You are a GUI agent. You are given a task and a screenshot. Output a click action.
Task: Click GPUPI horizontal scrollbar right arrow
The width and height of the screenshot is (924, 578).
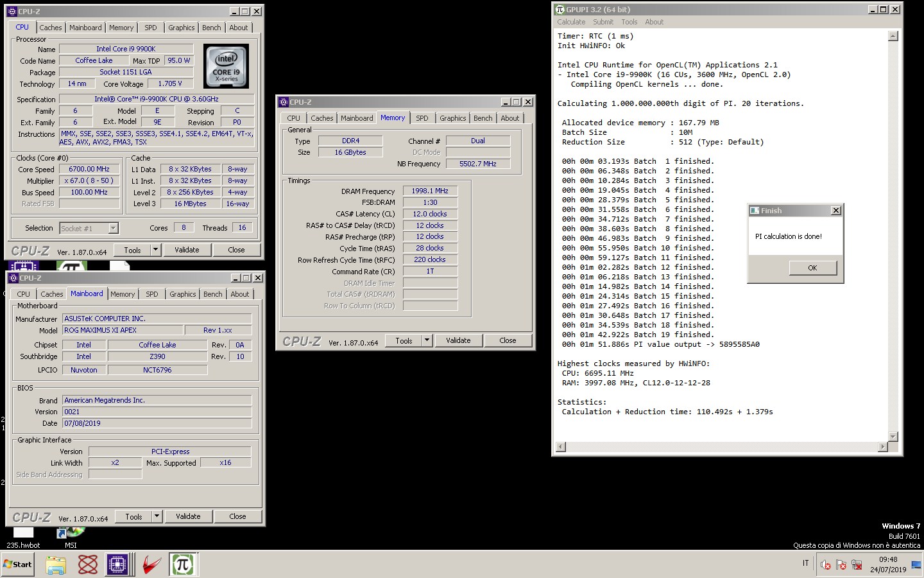point(883,447)
